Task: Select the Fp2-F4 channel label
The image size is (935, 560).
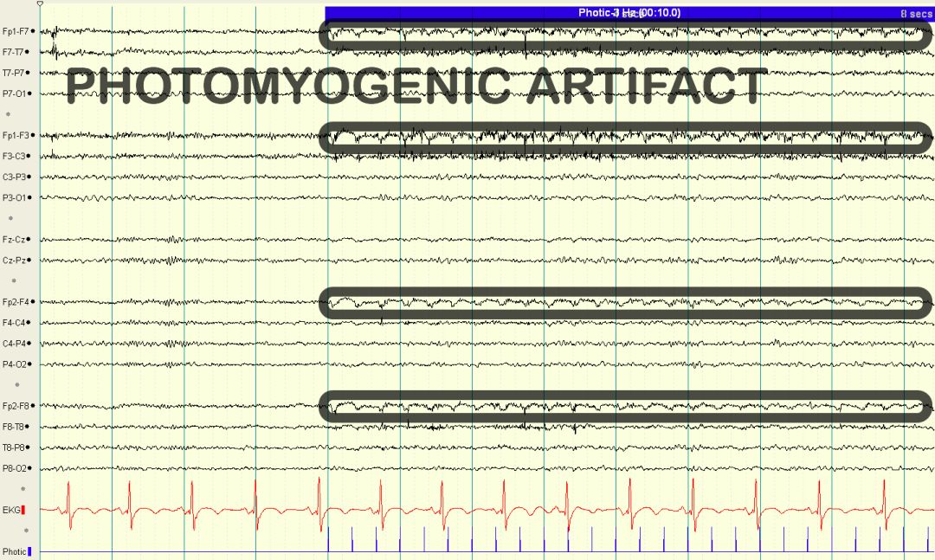Action: coord(15,302)
